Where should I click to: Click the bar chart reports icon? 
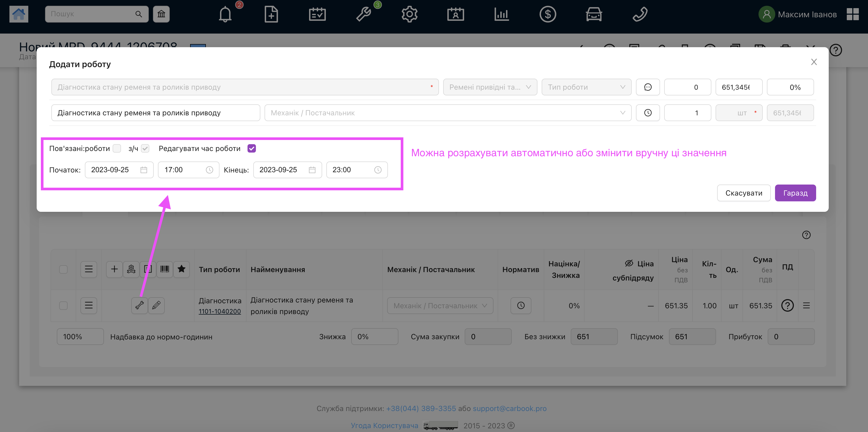point(501,14)
